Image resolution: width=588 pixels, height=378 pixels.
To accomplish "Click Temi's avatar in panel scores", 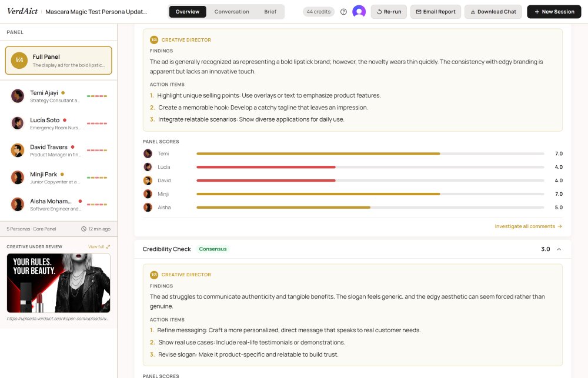I will (x=148, y=153).
